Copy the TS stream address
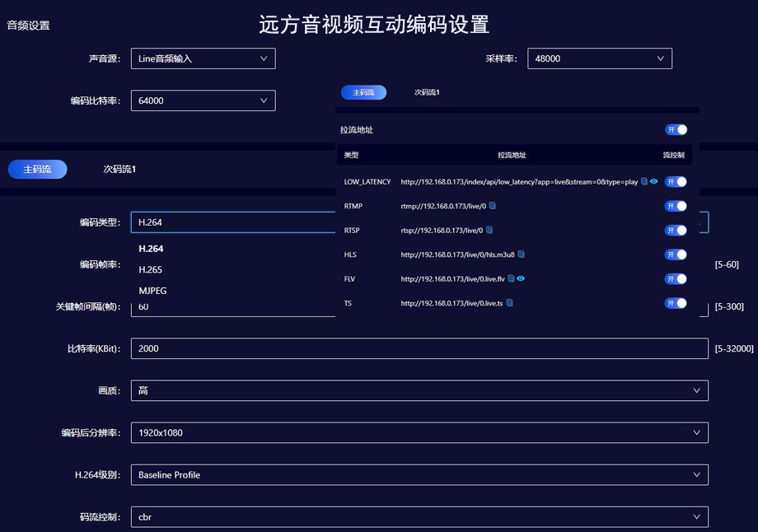758x532 pixels. [510, 303]
